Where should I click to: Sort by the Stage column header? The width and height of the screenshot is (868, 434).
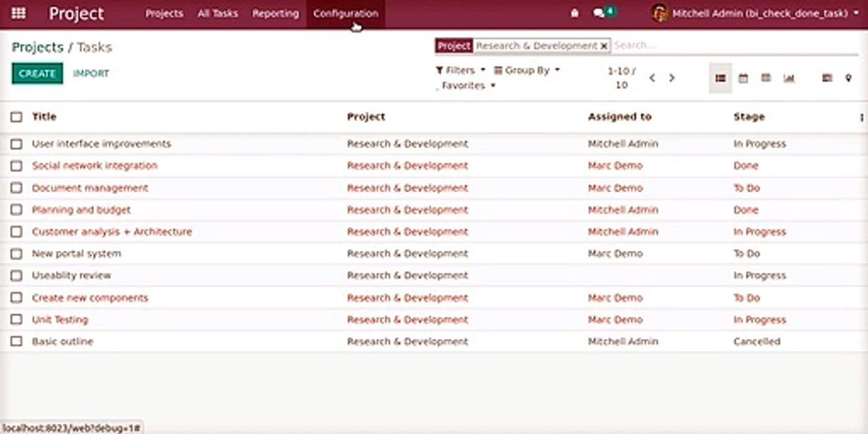tap(749, 117)
